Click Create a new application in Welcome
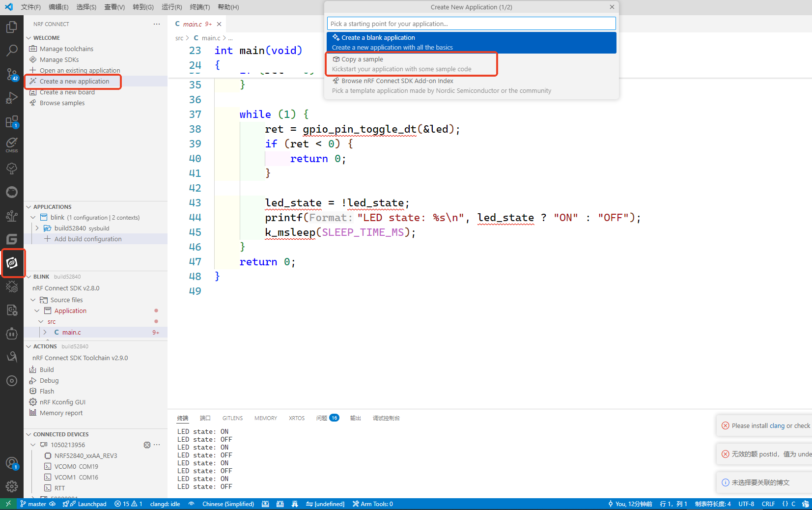This screenshot has height=510, width=812. (x=74, y=82)
